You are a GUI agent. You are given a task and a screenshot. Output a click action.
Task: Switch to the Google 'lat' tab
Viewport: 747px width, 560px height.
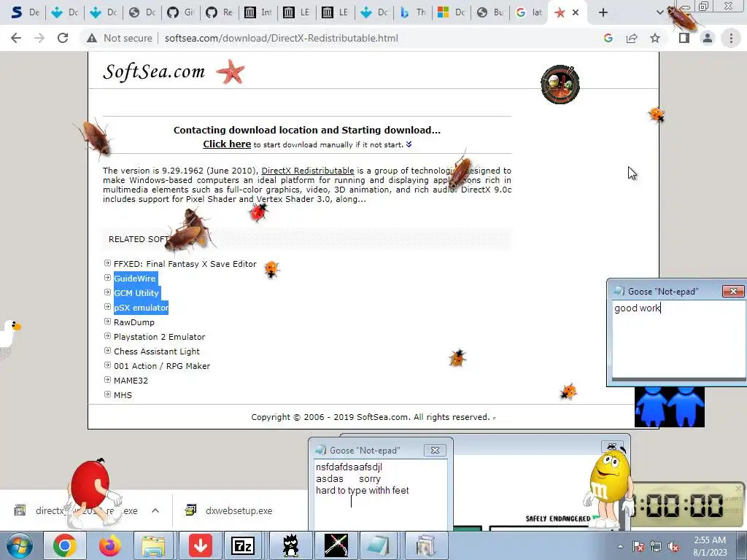[x=529, y=12]
